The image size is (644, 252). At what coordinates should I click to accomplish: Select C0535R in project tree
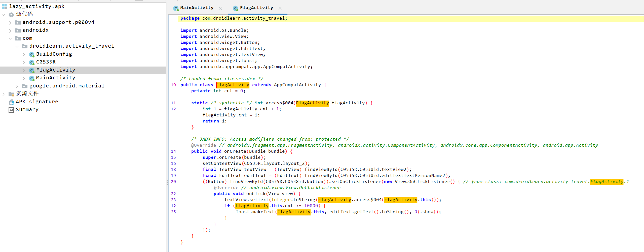pyautogui.click(x=46, y=62)
